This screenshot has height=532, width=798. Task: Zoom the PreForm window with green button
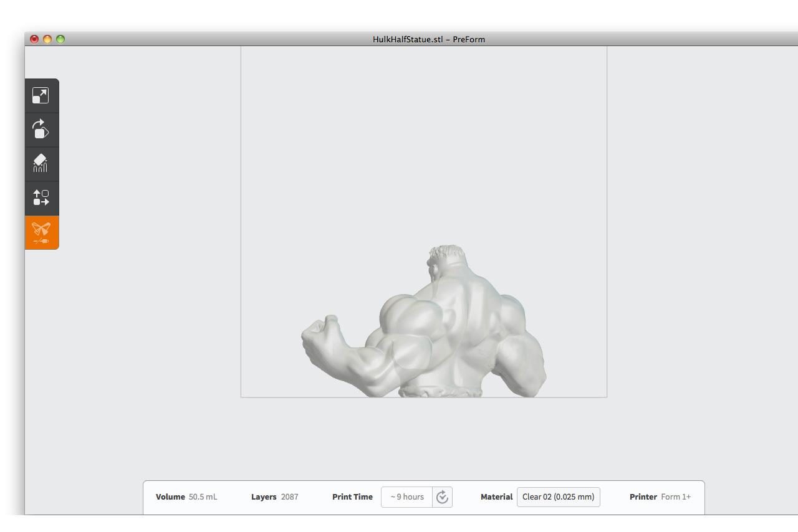(x=60, y=39)
